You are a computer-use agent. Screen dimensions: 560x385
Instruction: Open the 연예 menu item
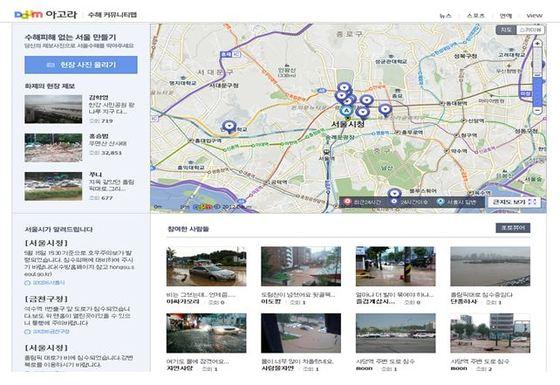(x=506, y=15)
